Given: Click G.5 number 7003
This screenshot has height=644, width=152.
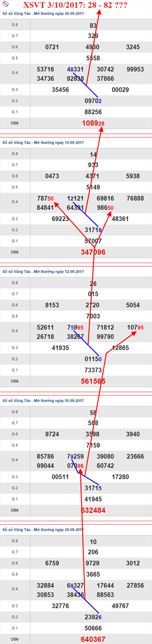Looking at the screenshot, I should tap(93, 316).
